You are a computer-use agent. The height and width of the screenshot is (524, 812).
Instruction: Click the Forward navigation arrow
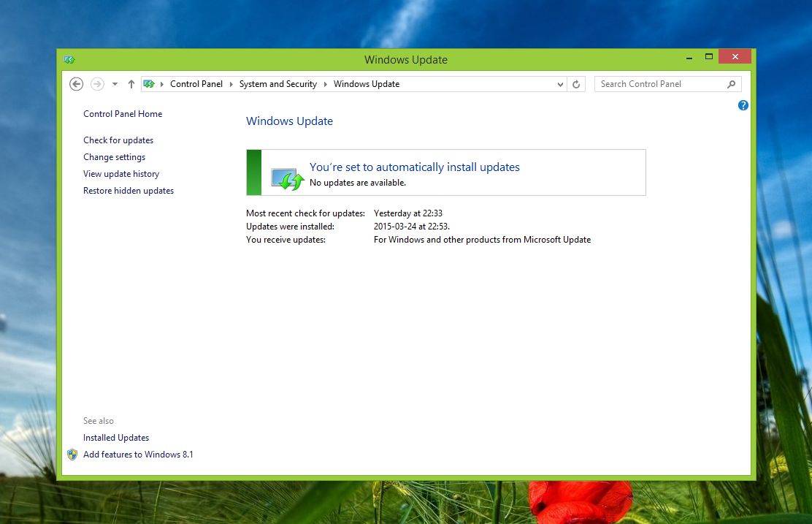(x=97, y=84)
